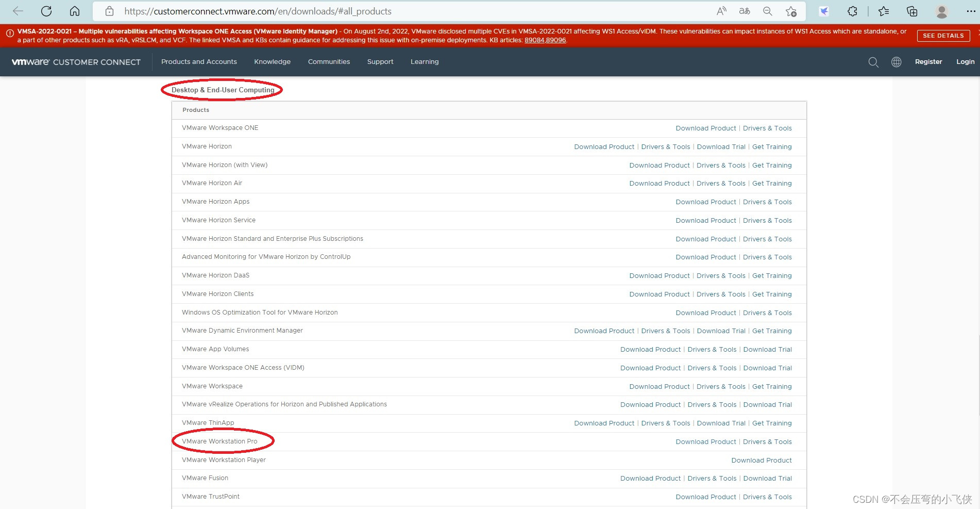980x509 pixels.
Task: Click the Desktop & End-User Computing heading
Action: coord(223,90)
